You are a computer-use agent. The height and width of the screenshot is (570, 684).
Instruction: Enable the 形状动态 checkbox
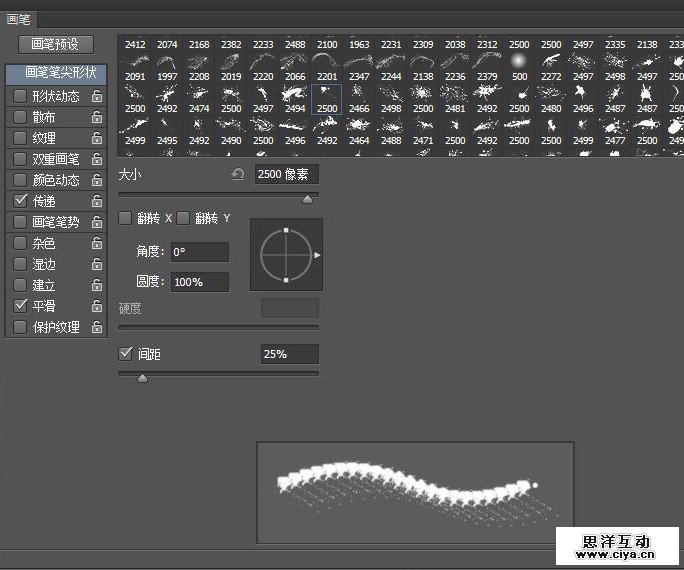coord(20,96)
